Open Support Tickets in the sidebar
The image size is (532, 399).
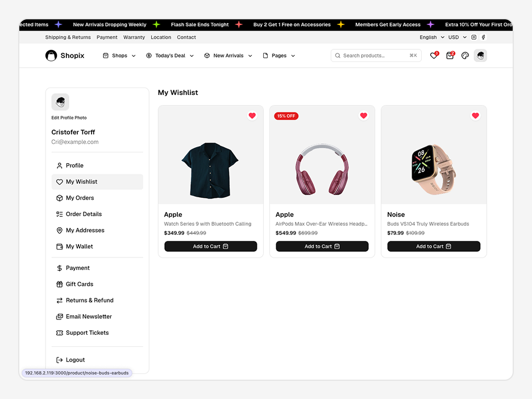coord(97,333)
